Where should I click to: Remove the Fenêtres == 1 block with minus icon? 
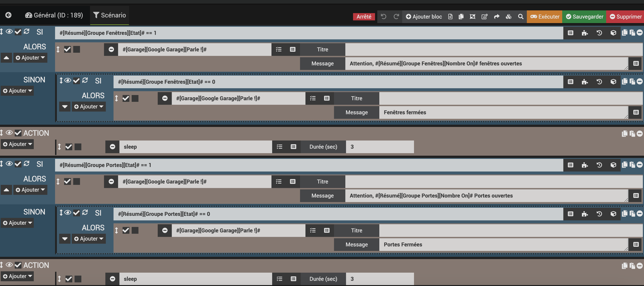click(640, 33)
